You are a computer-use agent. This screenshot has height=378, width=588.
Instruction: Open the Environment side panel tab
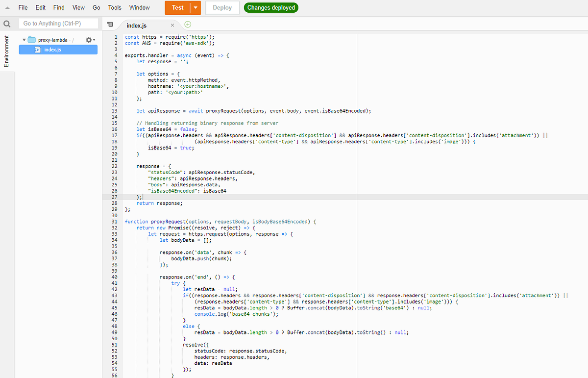coord(6,51)
